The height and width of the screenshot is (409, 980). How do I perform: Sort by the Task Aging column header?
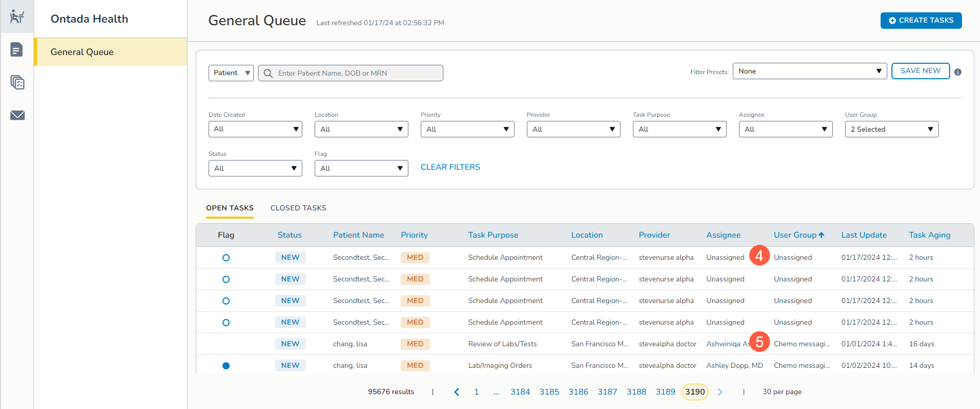pos(929,235)
